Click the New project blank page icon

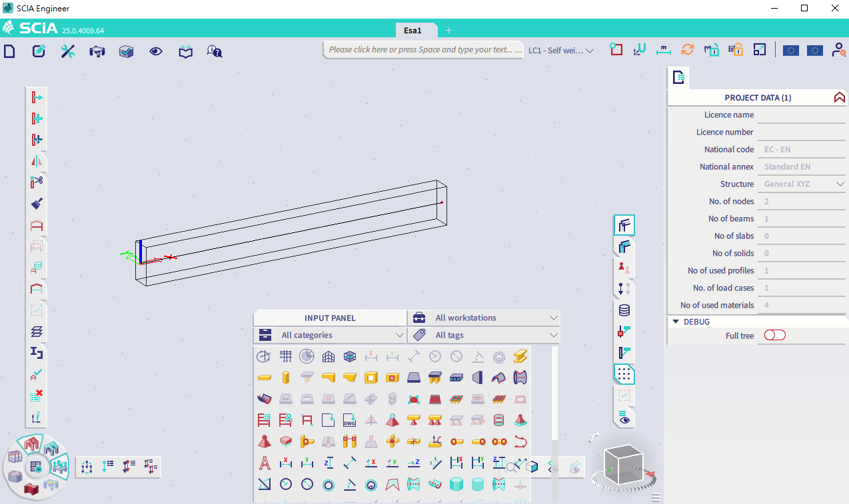[x=9, y=51]
